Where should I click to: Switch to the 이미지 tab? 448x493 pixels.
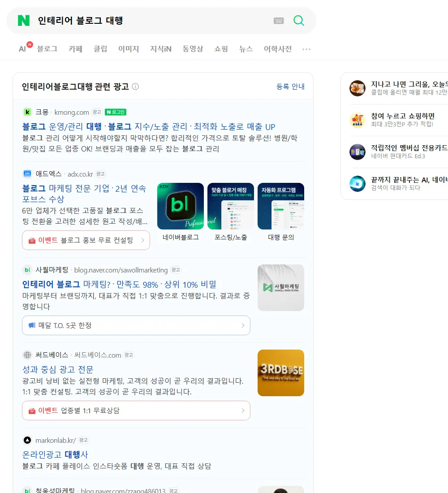click(129, 49)
